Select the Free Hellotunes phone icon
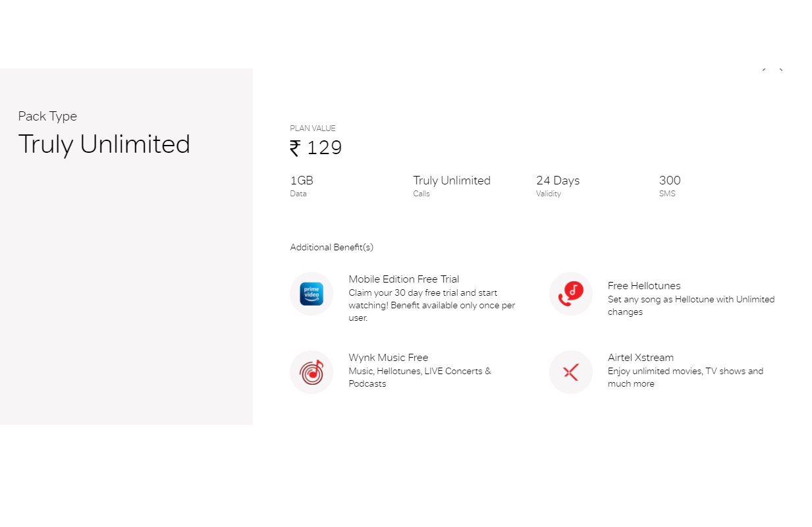The height and width of the screenshot is (527, 812). click(x=570, y=294)
